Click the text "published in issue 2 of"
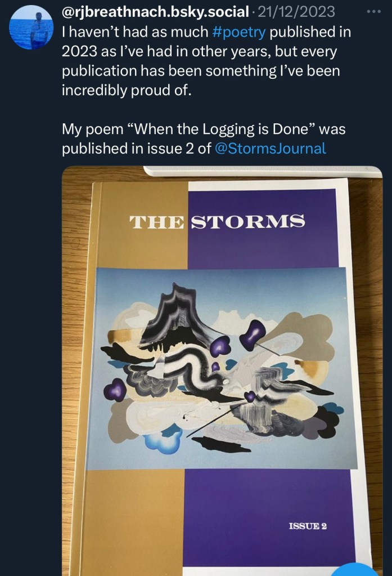 point(136,149)
